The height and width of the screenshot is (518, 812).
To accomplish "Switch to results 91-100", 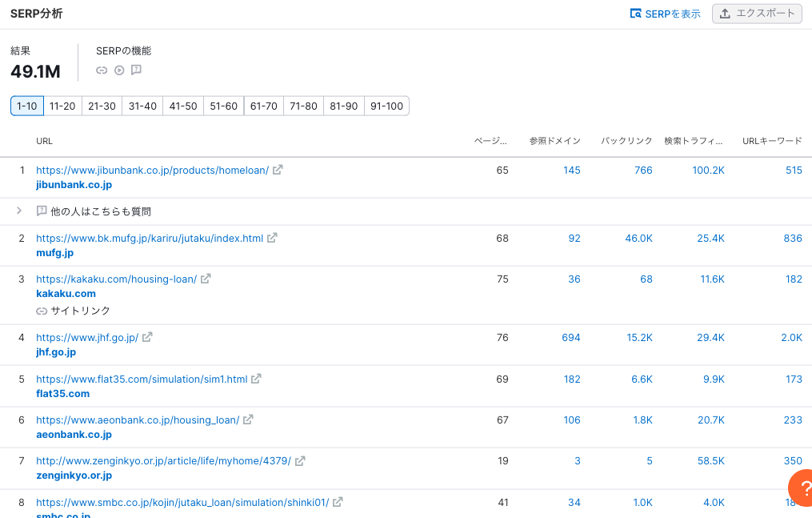I will click(387, 106).
